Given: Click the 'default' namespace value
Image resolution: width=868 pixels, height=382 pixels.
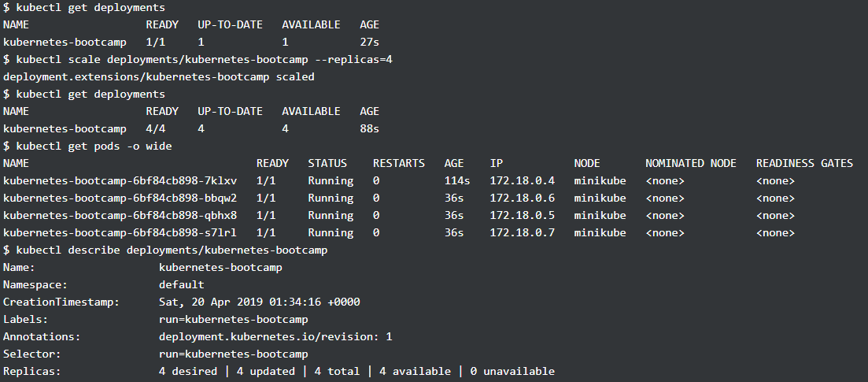Looking at the screenshot, I should (x=182, y=285).
